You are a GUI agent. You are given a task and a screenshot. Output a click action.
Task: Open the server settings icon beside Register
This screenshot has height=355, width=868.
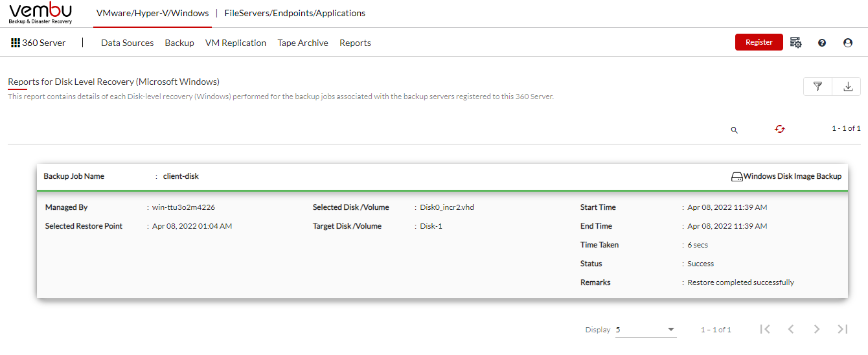click(796, 43)
